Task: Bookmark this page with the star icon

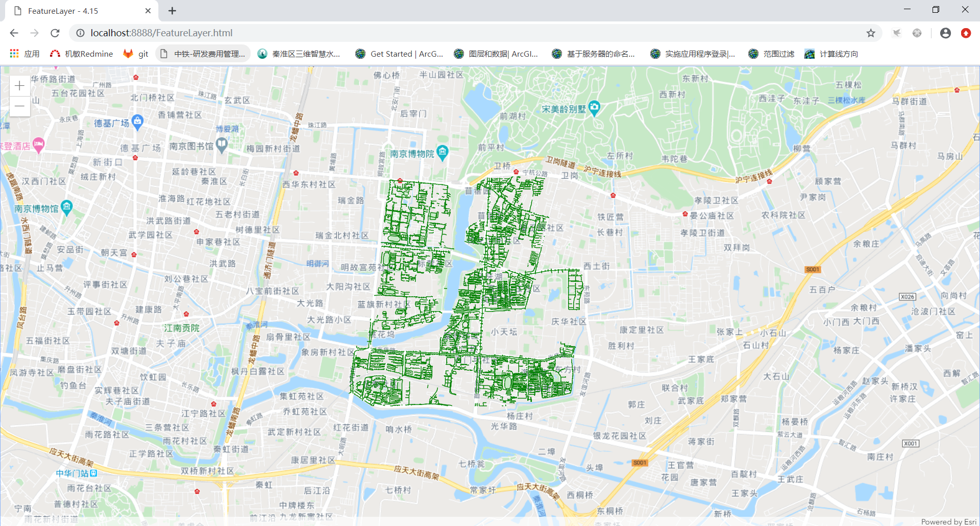Action: (871, 33)
